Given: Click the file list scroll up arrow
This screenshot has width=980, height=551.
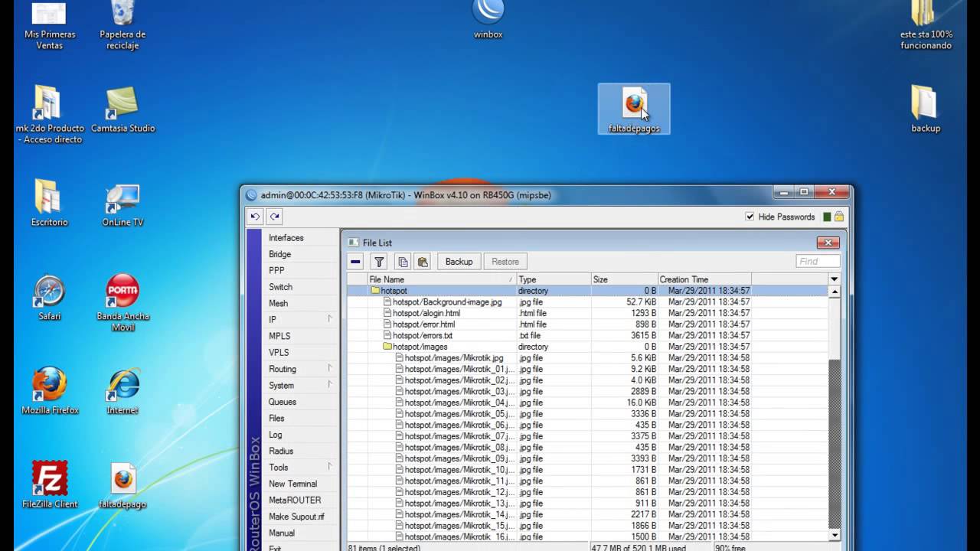Looking at the screenshot, I should click(835, 291).
